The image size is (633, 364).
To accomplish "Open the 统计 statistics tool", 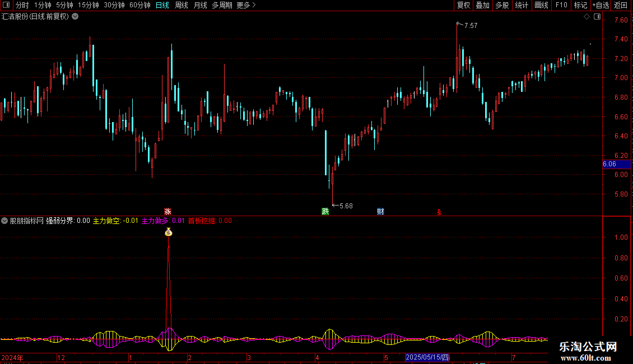I will [522, 5].
